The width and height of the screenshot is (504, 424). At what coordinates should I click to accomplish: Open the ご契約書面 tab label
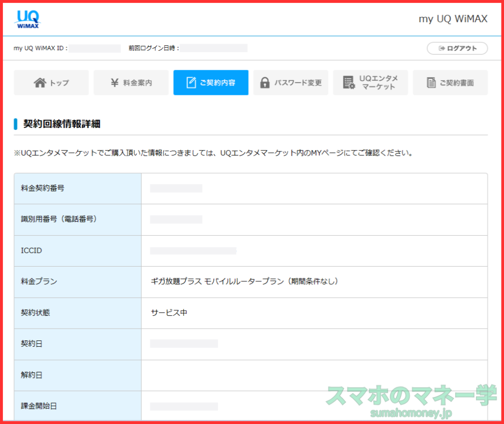pos(457,83)
